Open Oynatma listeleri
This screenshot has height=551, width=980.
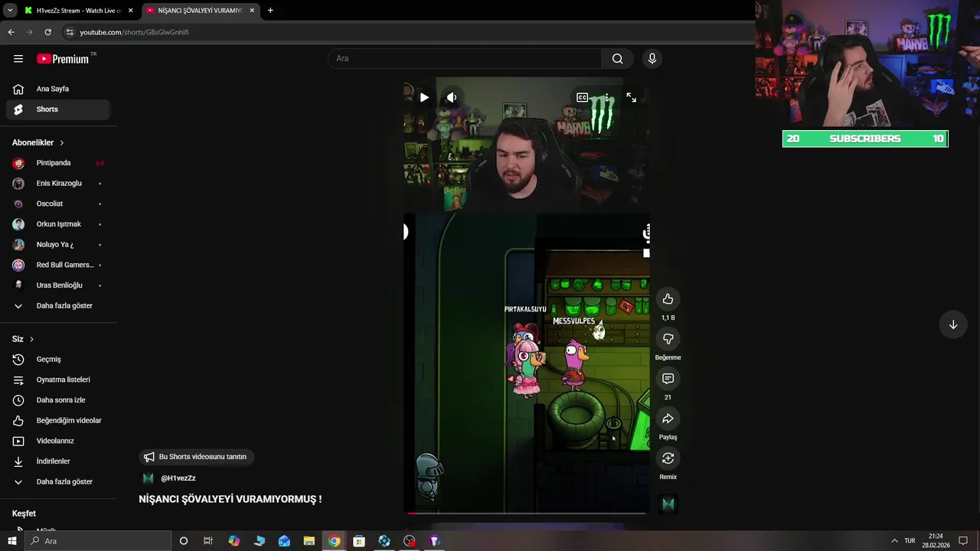click(58, 380)
